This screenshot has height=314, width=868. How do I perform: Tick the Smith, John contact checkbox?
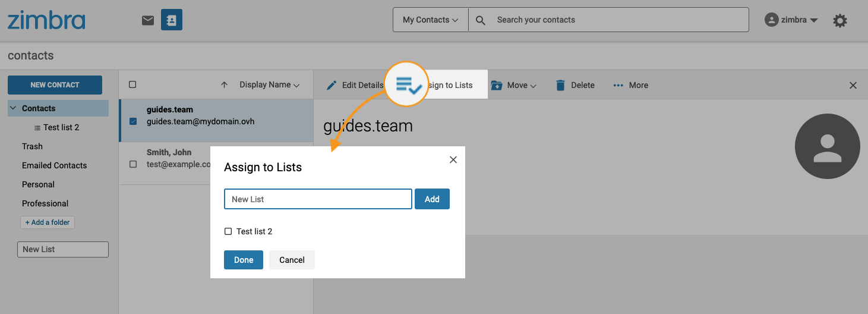point(133,164)
